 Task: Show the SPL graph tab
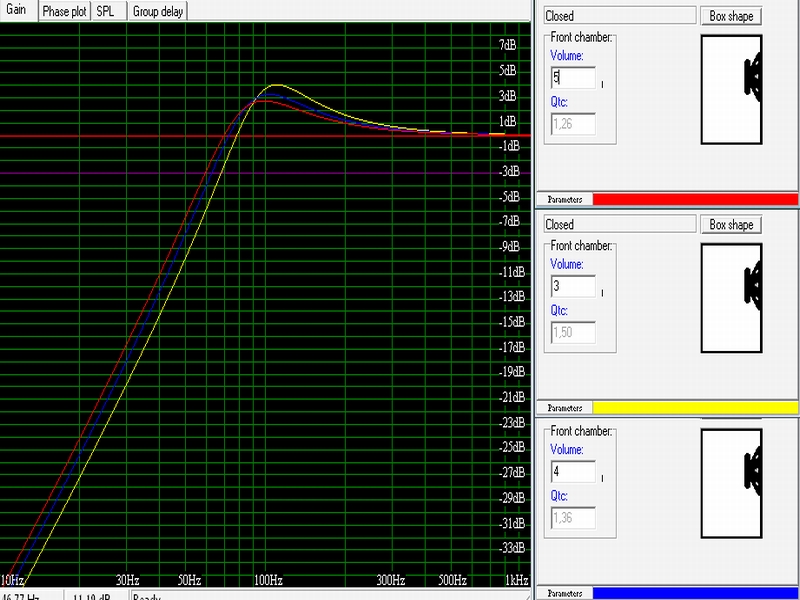point(106,11)
